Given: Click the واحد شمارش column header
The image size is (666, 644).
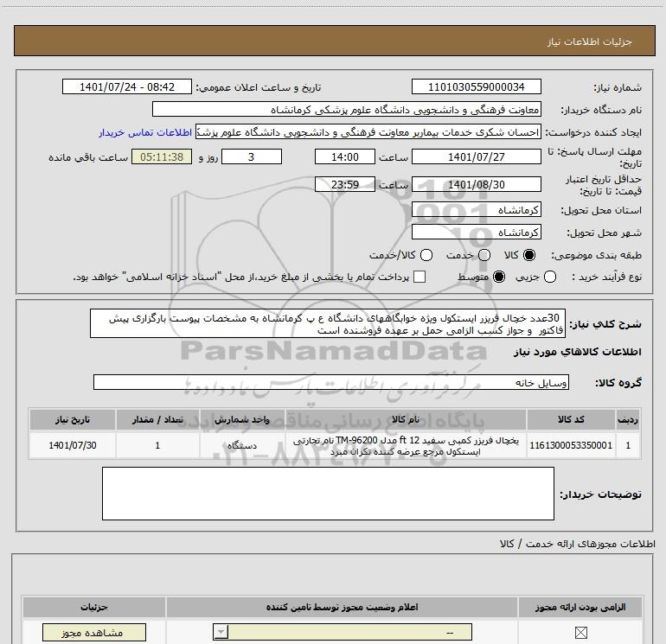Looking at the screenshot, I should (x=242, y=419).
